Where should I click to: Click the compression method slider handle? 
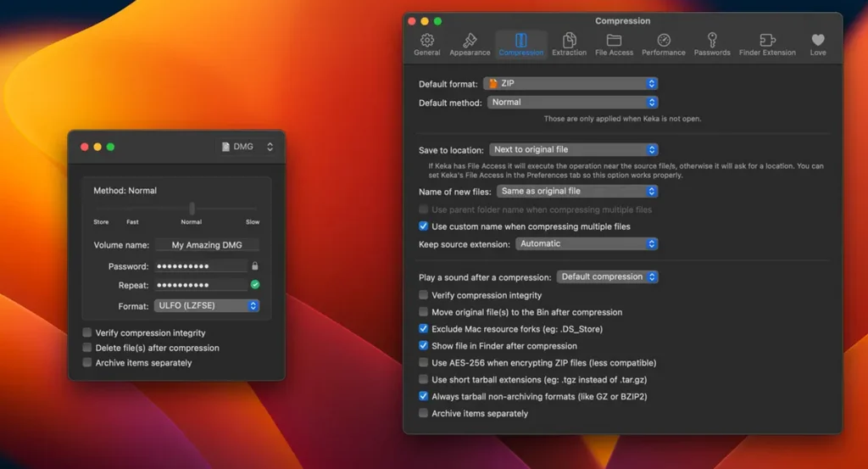pos(192,208)
